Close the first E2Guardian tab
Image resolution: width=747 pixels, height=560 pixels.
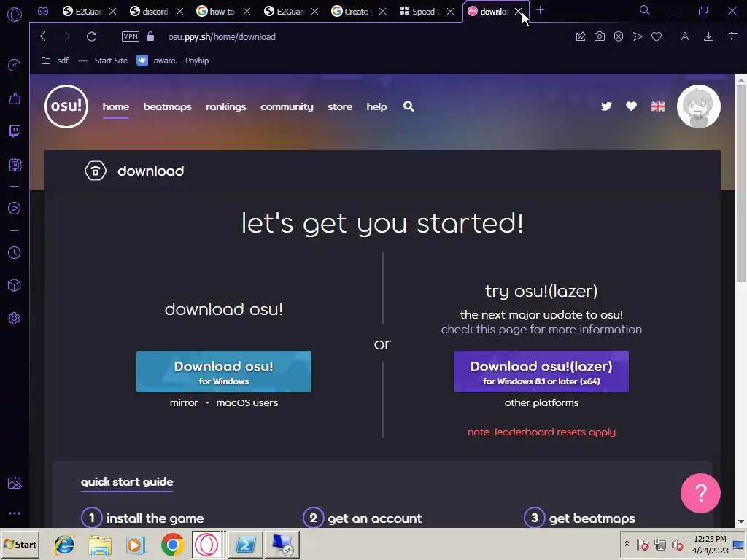coord(112,12)
